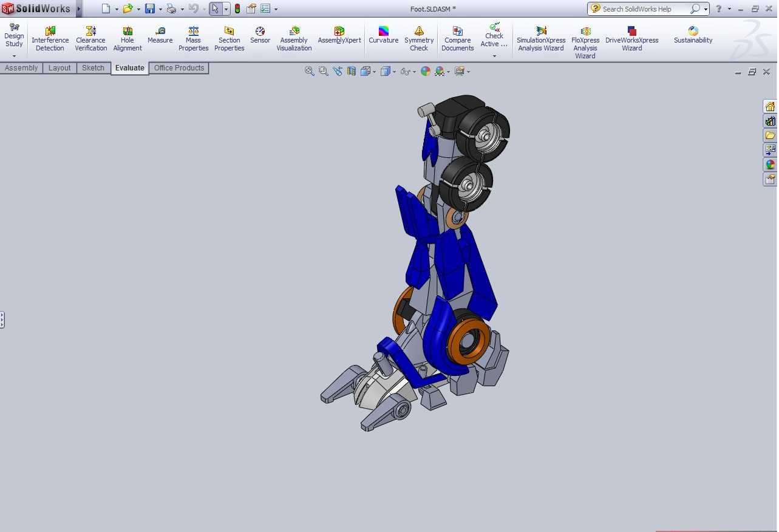Image resolution: width=779 pixels, height=532 pixels.
Task: Activate the Select arrow tool
Action: (x=216, y=9)
